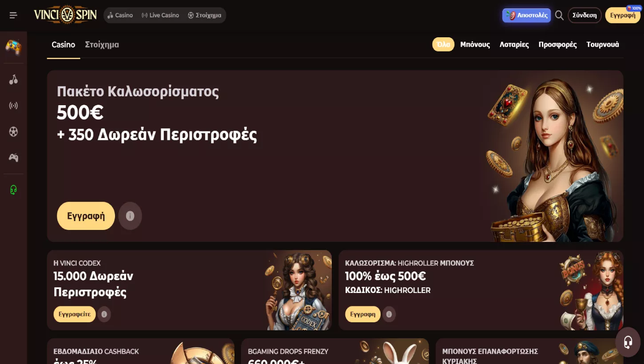Image resolution: width=644 pixels, height=364 pixels.
Task: Click the soccer ball icon in sidebar
Action: pyautogui.click(x=13, y=131)
